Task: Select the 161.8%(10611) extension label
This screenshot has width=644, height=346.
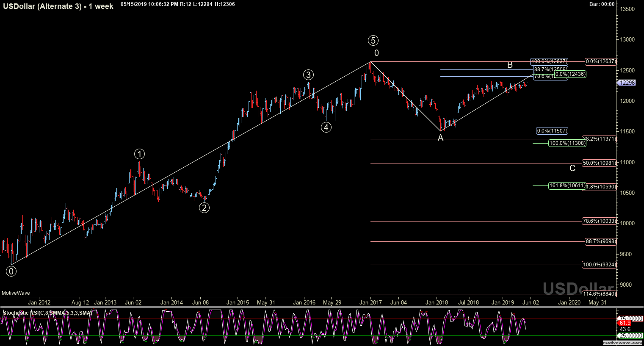Action: pos(567,185)
